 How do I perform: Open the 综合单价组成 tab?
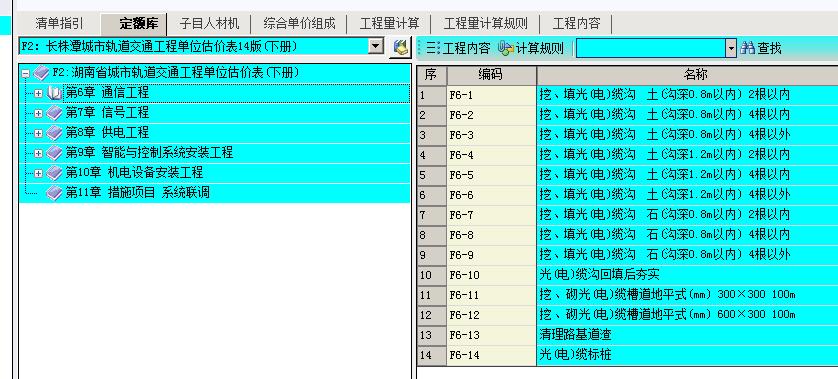point(299,24)
